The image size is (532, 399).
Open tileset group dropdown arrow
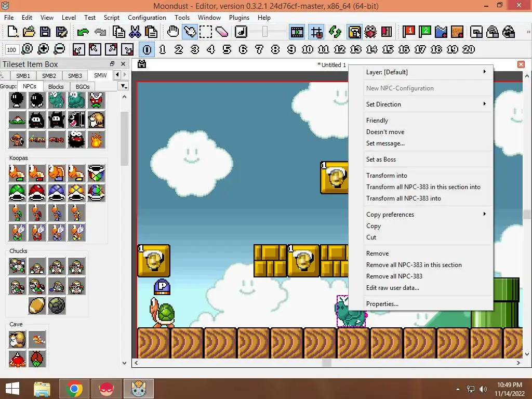(x=124, y=86)
